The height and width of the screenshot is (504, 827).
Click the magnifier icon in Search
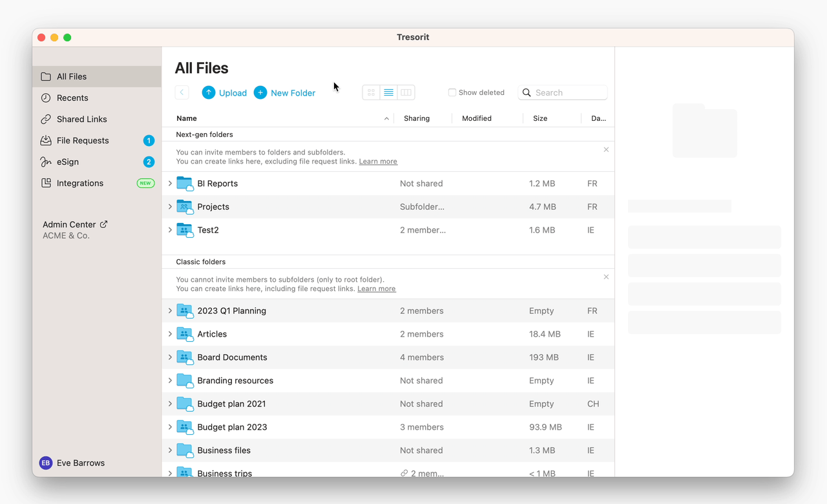(527, 92)
